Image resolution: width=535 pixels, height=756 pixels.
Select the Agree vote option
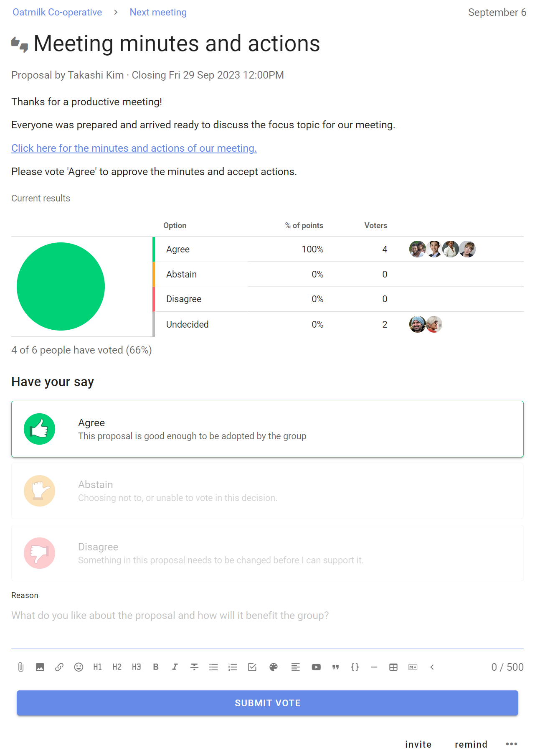pos(267,429)
